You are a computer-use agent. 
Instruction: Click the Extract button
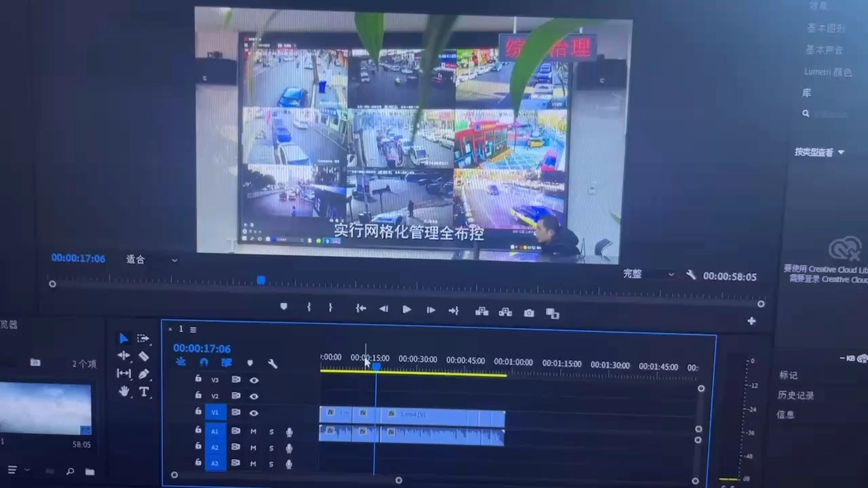505,312
